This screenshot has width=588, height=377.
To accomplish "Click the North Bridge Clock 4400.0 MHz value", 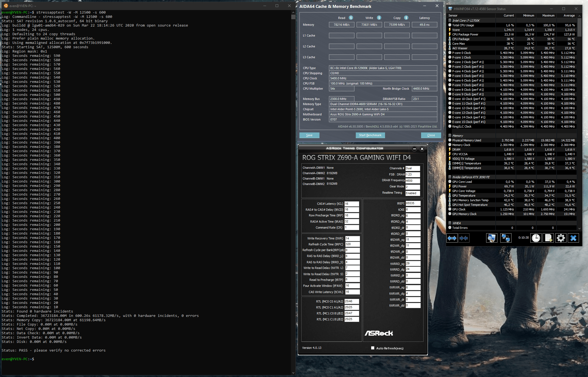I will (x=424, y=89).
